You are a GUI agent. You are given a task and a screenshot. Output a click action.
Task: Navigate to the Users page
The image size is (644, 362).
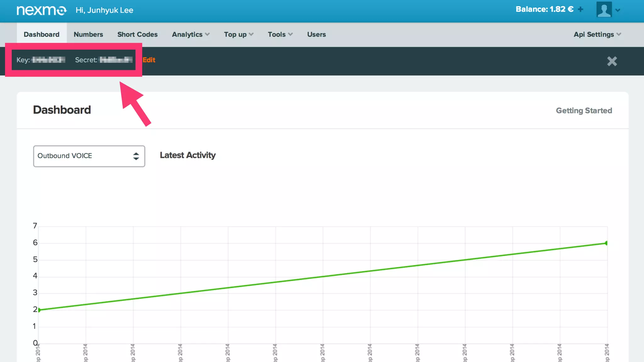pyautogui.click(x=316, y=34)
